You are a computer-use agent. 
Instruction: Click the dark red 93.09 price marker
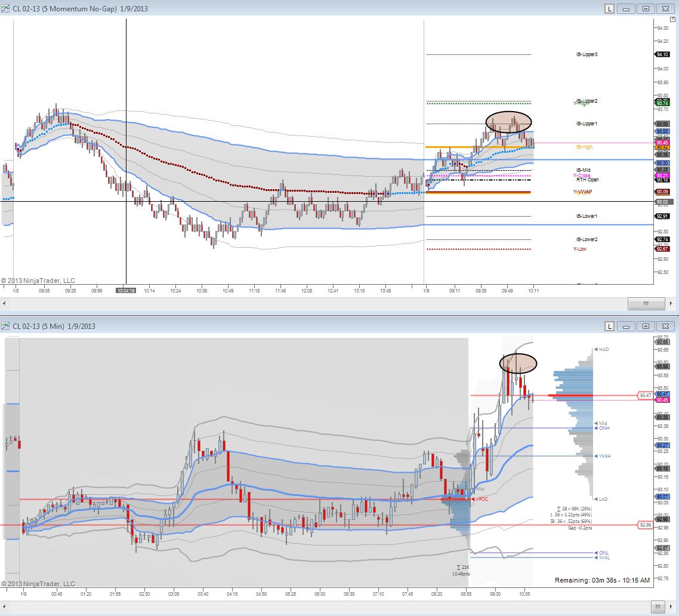662,192
